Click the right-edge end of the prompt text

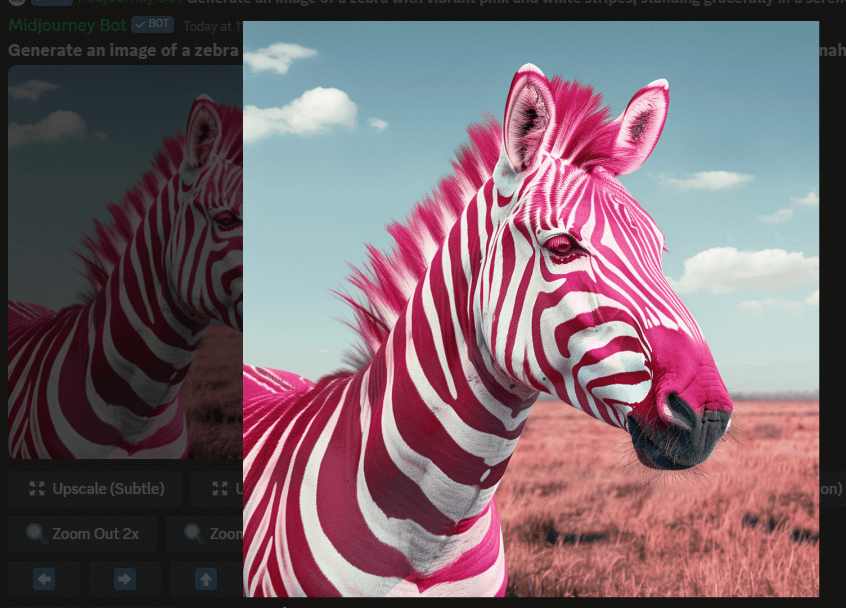[x=832, y=50]
